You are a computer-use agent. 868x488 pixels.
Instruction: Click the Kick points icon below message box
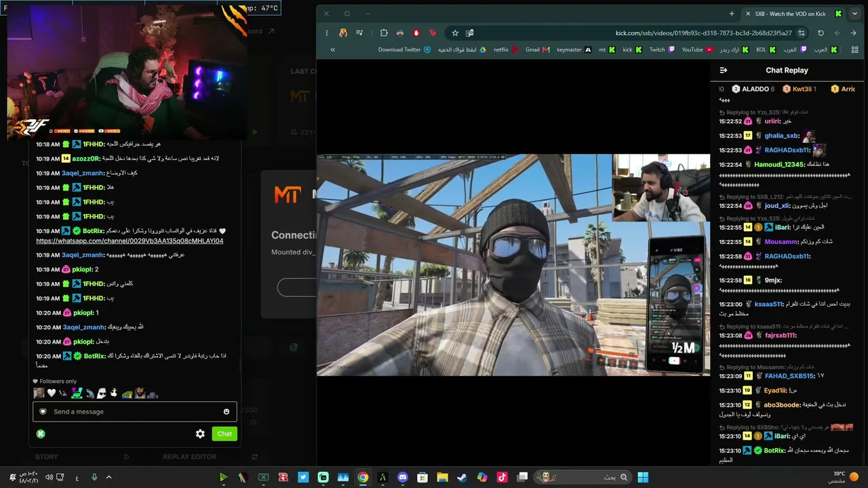coord(41,434)
